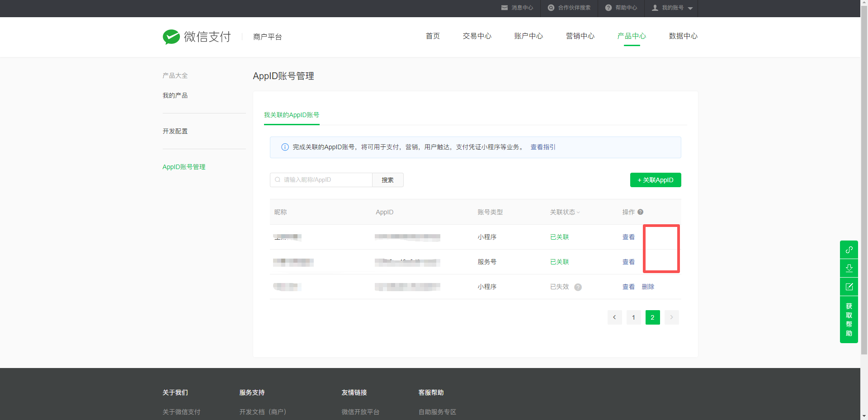Expand the 我的账号 dropdown arrow
This screenshot has width=868, height=420.
690,8
